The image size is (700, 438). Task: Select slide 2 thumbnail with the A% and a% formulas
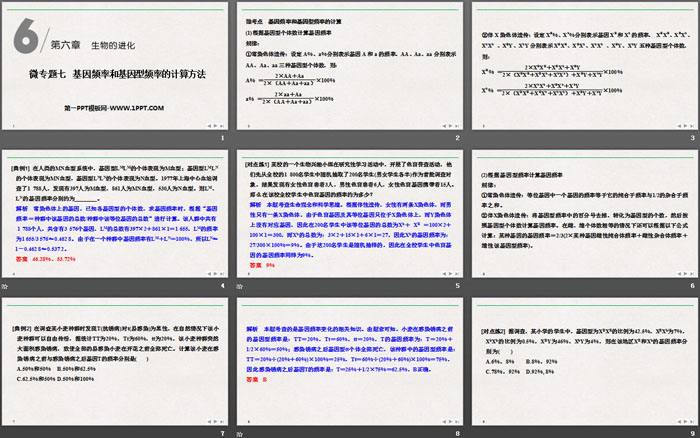(350, 66)
